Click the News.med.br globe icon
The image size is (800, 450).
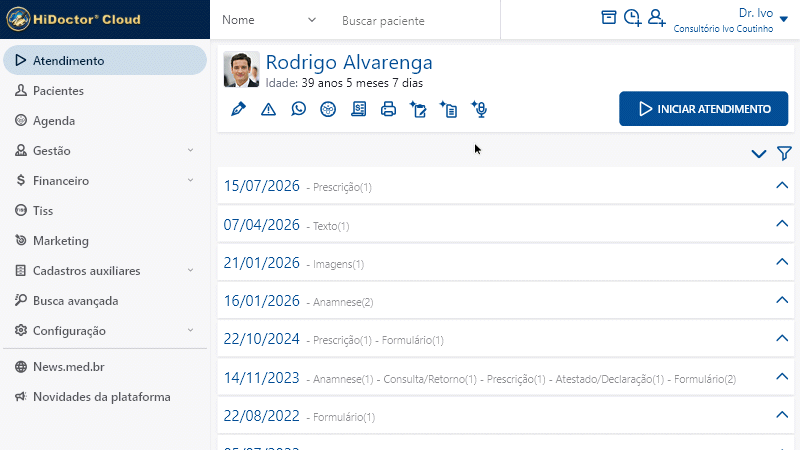point(20,366)
